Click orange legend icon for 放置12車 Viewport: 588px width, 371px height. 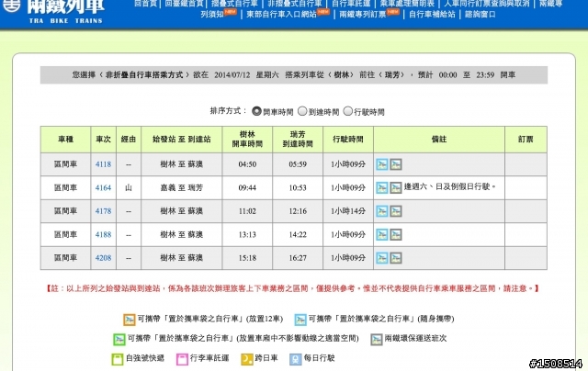[130, 320]
